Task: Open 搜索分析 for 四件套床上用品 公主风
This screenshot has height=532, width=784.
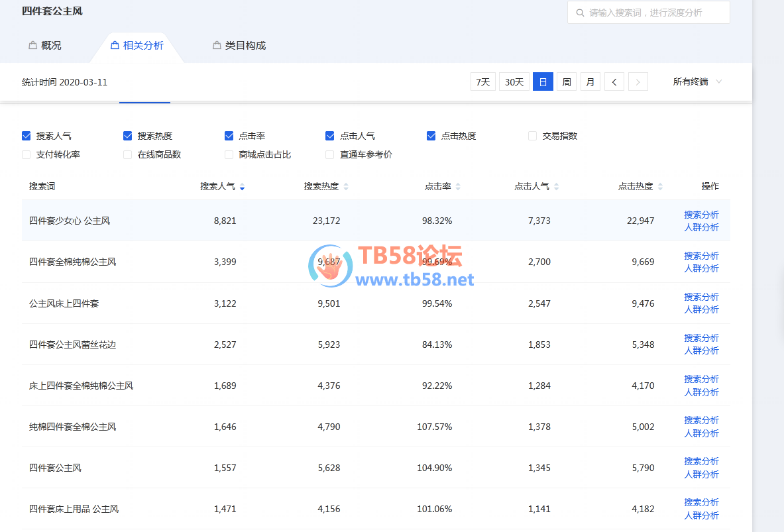Action: click(x=702, y=502)
